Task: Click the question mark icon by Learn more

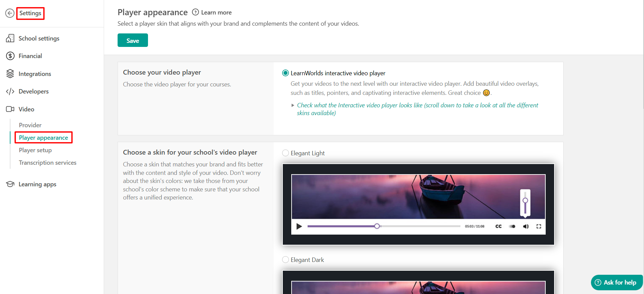Action: click(195, 12)
